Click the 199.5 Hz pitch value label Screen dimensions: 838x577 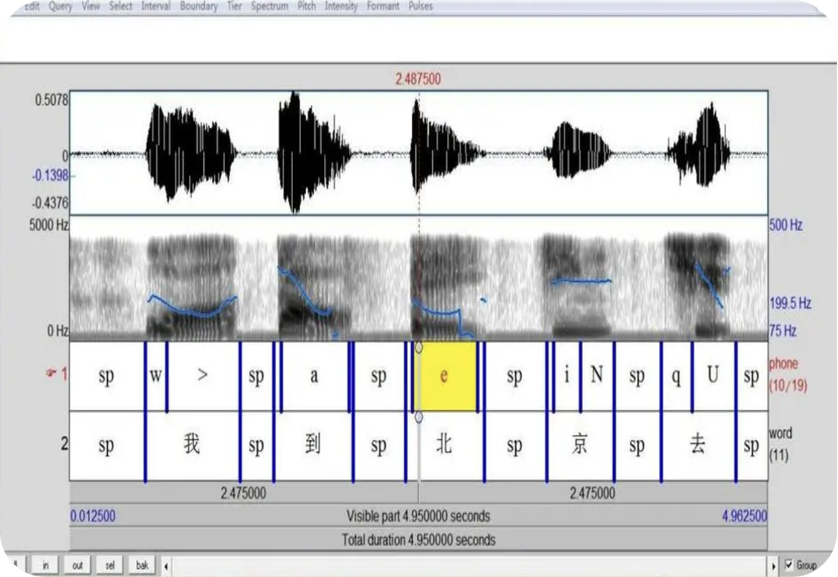coord(790,303)
